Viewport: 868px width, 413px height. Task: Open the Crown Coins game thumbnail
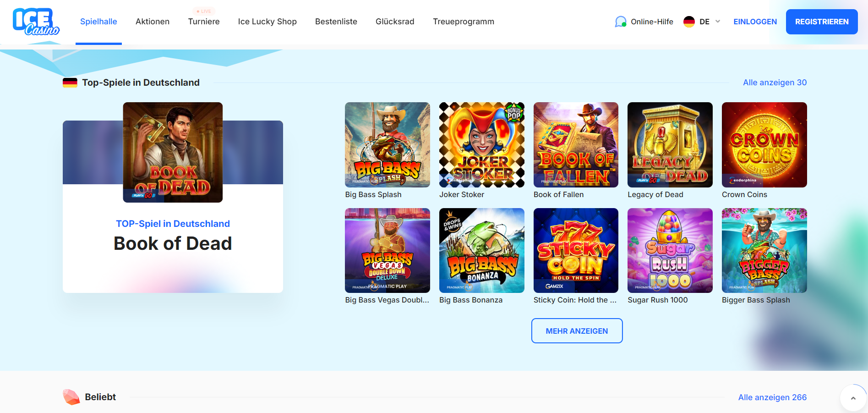(x=764, y=145)
